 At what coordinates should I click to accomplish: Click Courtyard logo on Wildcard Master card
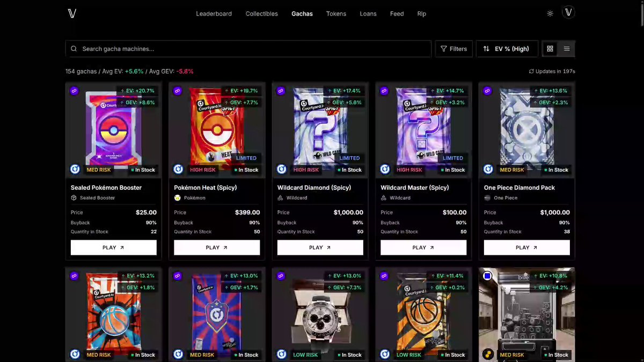point(385,169)
